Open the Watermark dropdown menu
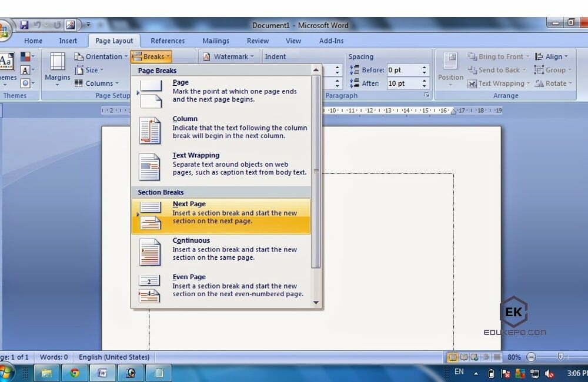Image resolution: width=588 pixels, height=382 pixels. click(229, 56)
